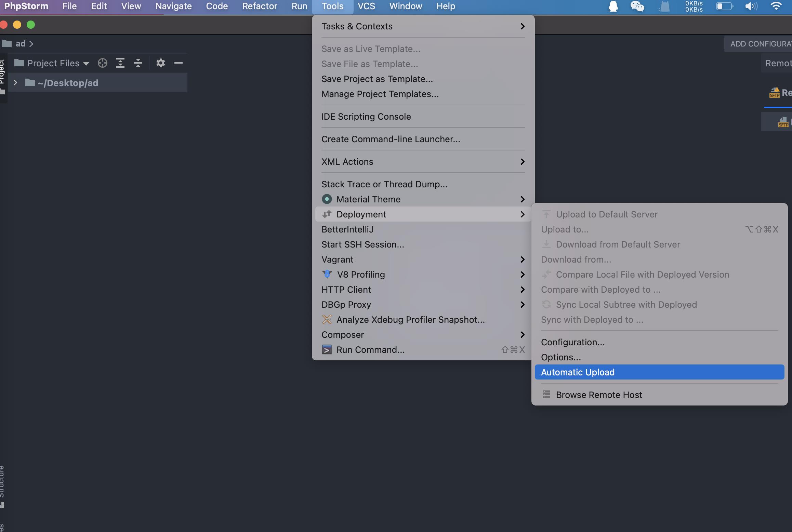The height and width of the screenshot is (532, 792).
Task: Click the locate/scroll-from-source target icon
Action: point(103,63)
